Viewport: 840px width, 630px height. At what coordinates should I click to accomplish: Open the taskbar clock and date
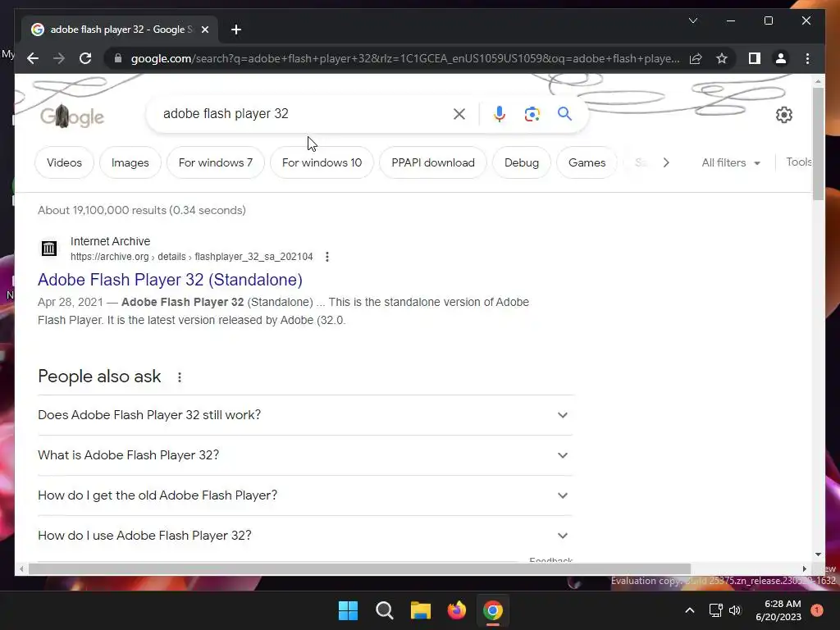778,610
